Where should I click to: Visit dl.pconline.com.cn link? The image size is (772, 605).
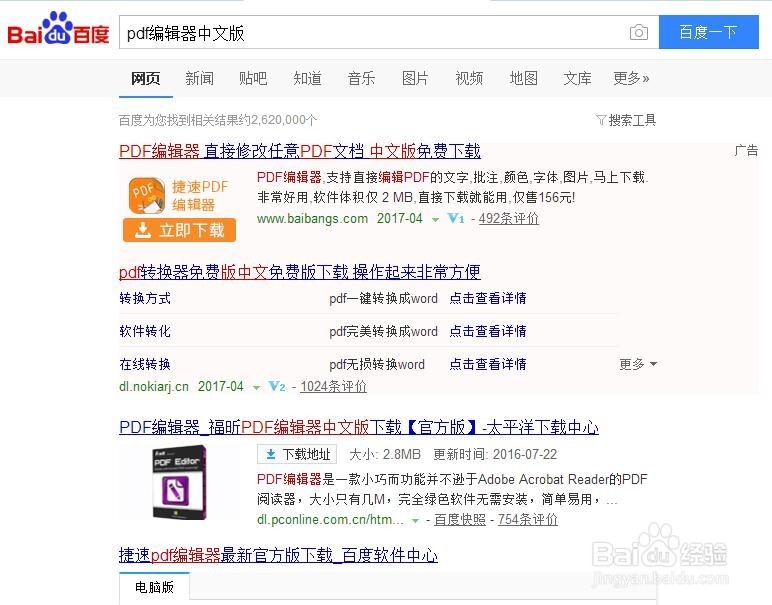(330, 520)
